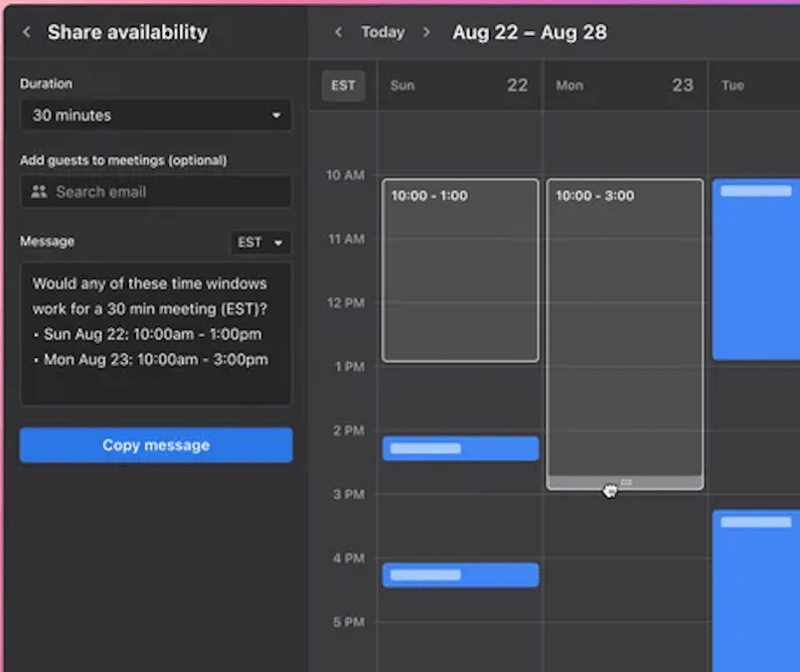Click the left chevron beside Today
The image size is (800, 672).
coord(338,32)
